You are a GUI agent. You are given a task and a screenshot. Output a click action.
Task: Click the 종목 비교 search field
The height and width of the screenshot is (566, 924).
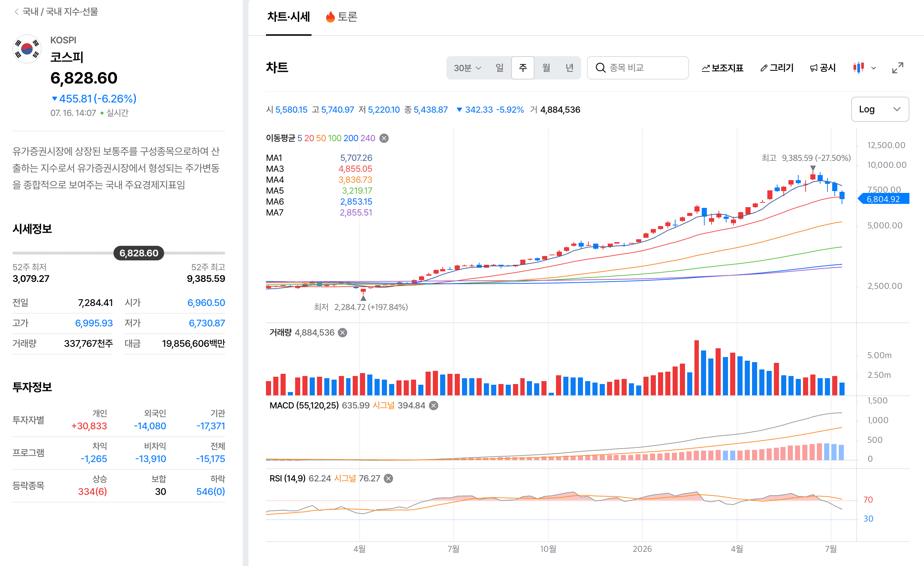(638, 68)
